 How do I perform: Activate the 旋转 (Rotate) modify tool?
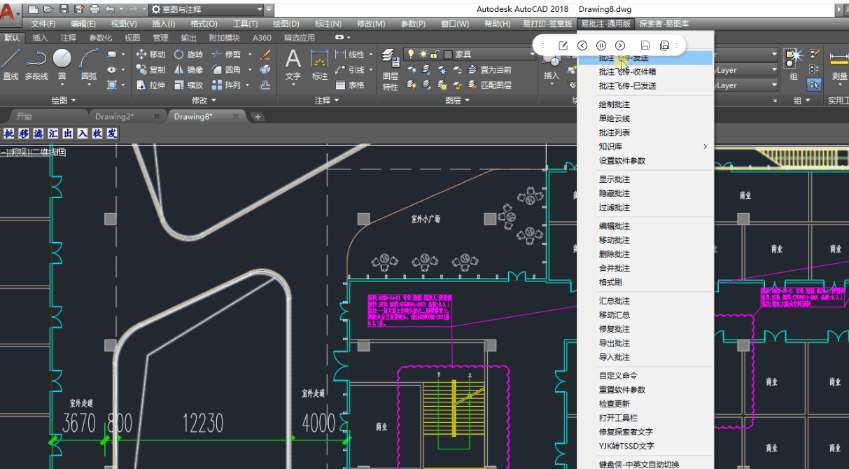click(x=188, y=54)
